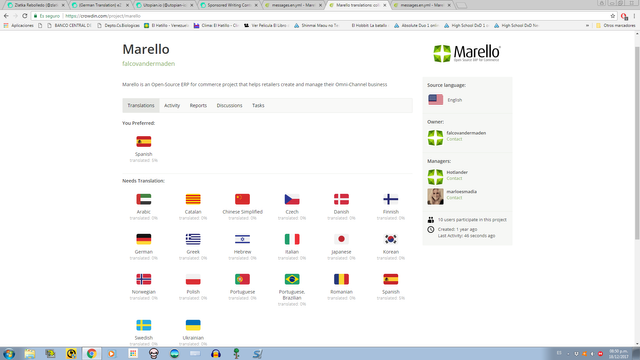Open File Explorer from the taskbar
640x360 pixels.
pos(30,353)
